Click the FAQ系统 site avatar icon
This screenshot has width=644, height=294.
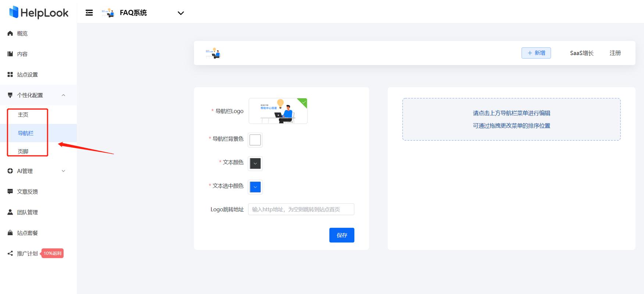(108, 13)
